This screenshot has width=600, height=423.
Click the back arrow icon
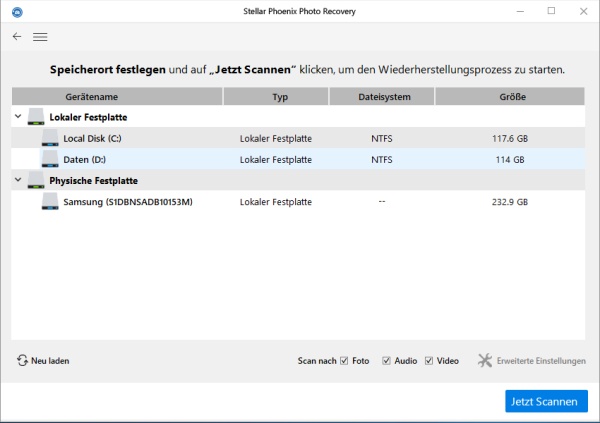coord(17,36)
